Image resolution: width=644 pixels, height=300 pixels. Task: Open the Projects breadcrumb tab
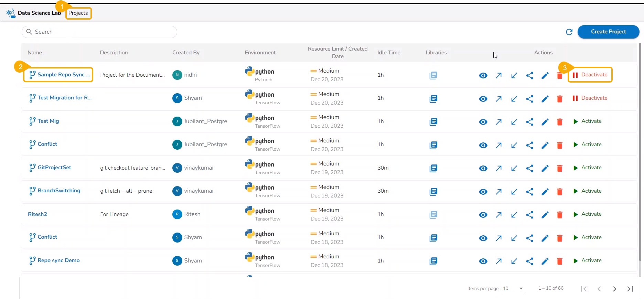coord(78,13)
